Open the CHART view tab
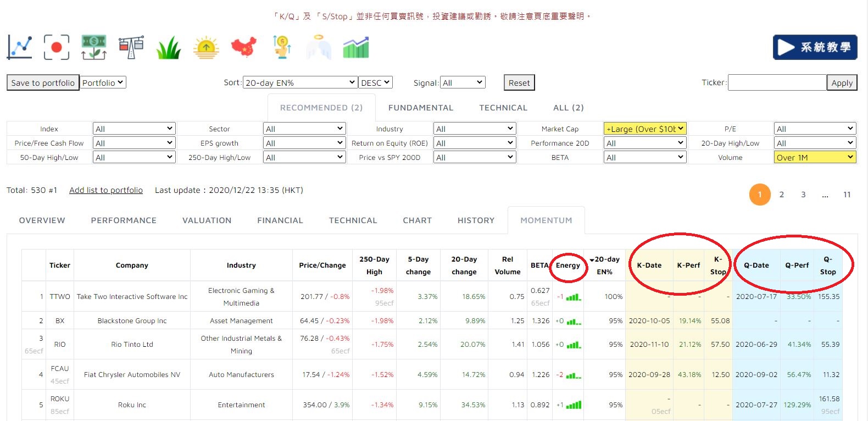The height and width of the screenshot is (421, 868). point(418,220)
